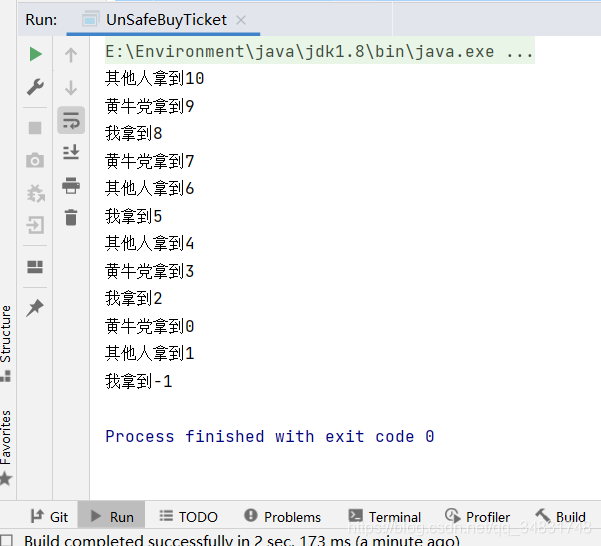Image resolution: width=601 pixels, height=546 pixels.
Task: Click the exit icon in run toolbar
Action: (x=35, y=225)
